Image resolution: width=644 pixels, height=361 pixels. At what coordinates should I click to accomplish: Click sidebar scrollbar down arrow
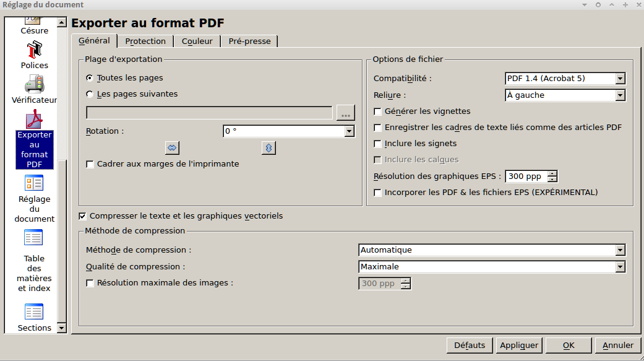pyautogui.click(x=62, y=328)
